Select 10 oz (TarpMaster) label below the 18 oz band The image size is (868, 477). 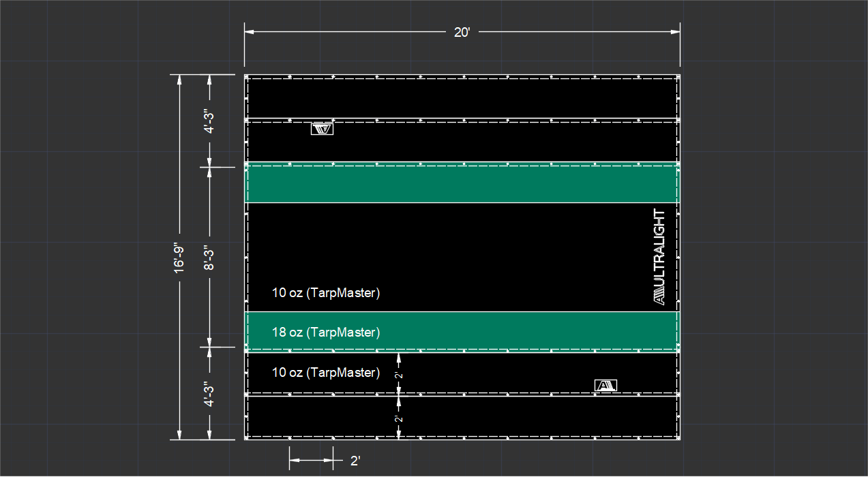(x=326, y=373)
